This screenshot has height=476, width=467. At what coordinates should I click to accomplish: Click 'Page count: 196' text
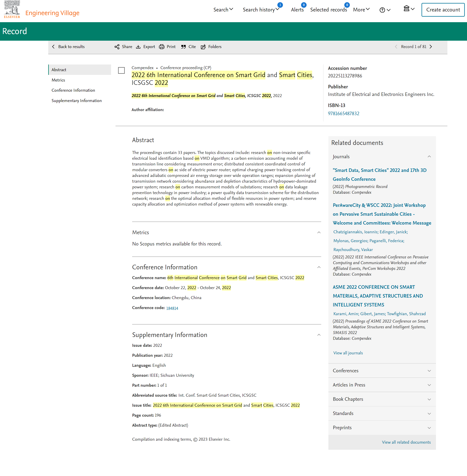pyautogui.click(x=146, y=415)
